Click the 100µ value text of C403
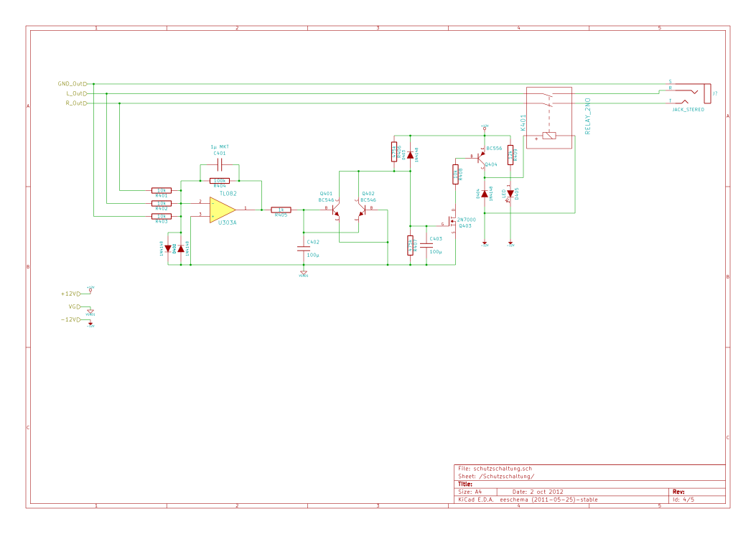Viewport: 756px width, 534px height. tap(436, 252)
